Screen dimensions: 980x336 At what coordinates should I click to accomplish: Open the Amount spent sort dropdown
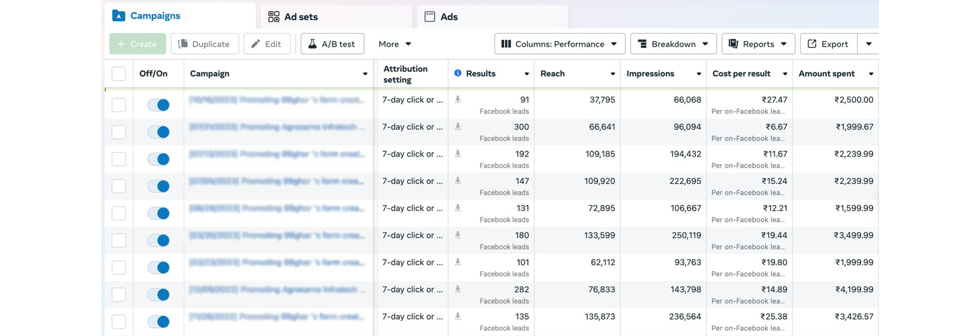(871, 74)
